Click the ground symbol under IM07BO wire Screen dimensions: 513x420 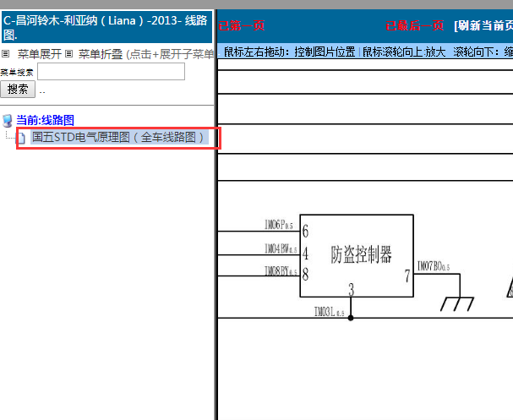pos(457,304)
